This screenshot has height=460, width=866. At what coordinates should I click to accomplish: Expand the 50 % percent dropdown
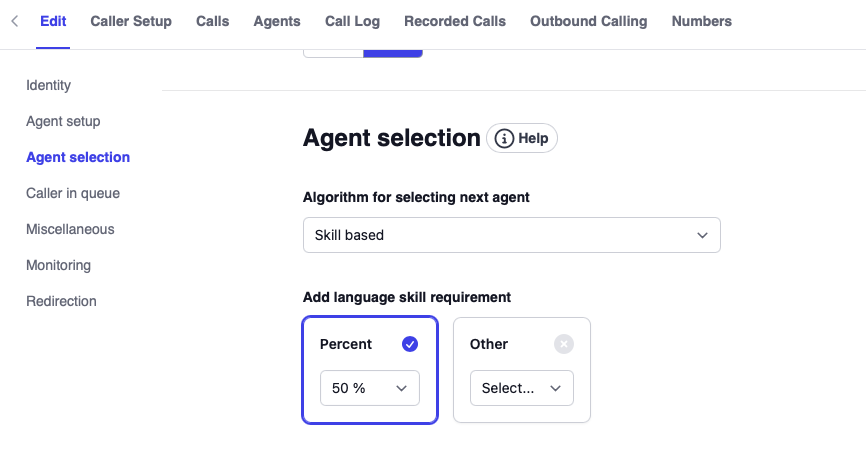tap(370, 388)
